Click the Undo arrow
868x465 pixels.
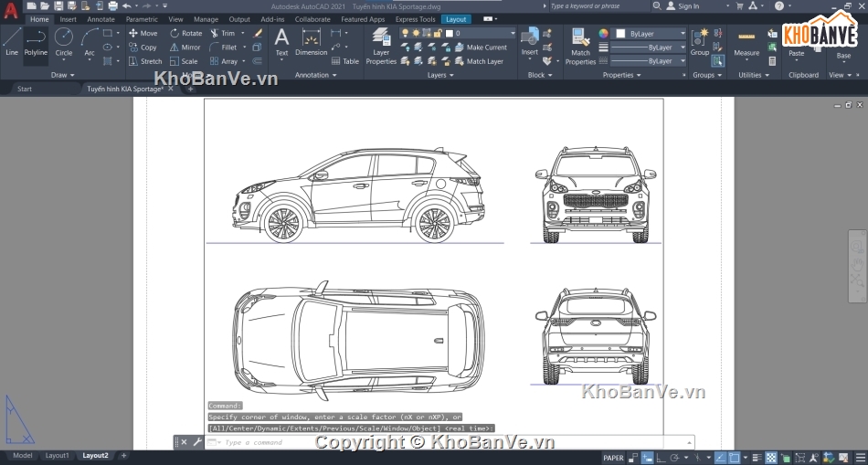pos(127,6)
